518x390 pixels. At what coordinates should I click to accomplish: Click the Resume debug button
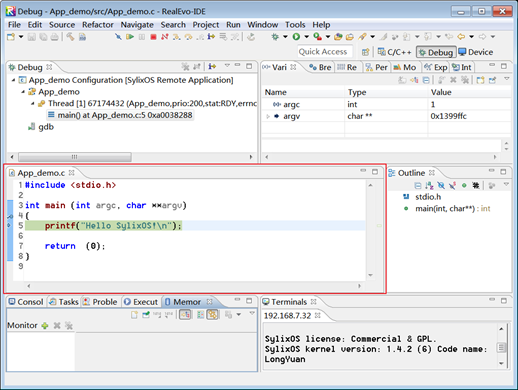click(x=130, y=37)
